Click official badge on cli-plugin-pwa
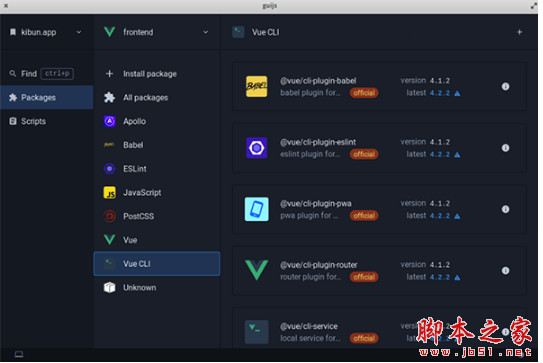Image resolution: width=543 pixels, height=363 pixels. [364, 215]
